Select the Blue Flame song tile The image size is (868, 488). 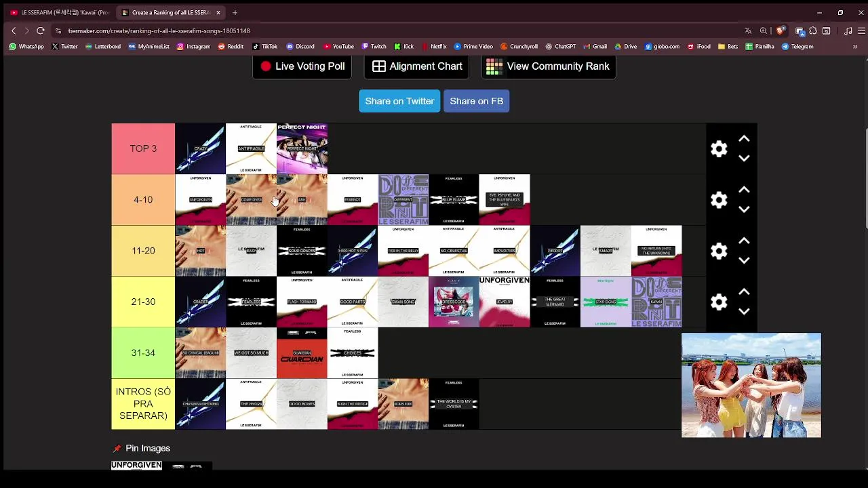pyautogui.click(x=454, y=200)
